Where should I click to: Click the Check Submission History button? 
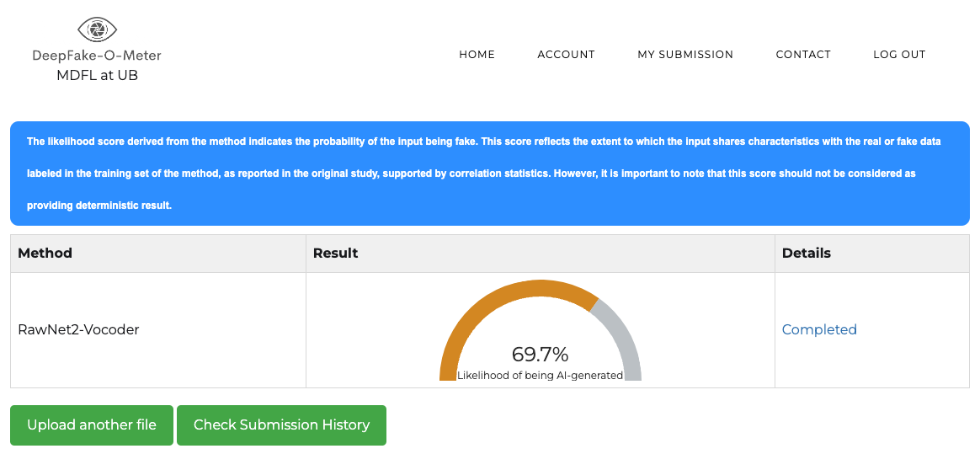pos(281,425)
